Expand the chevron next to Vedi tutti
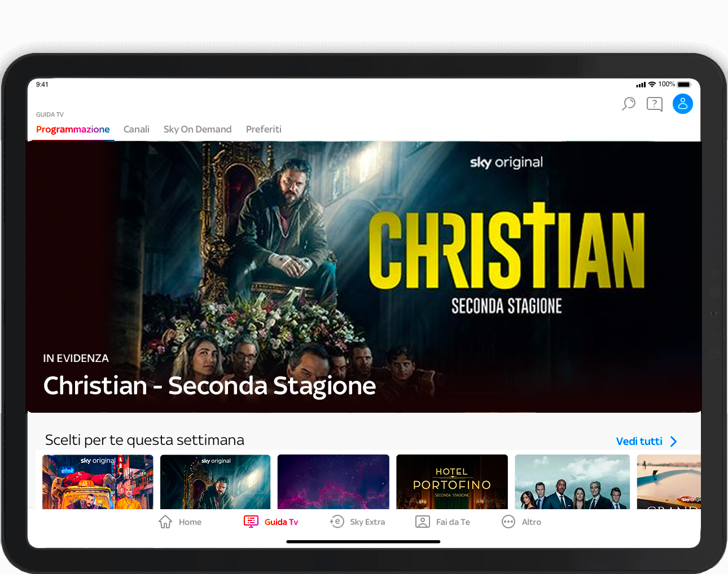This screenshot has width=728, height=574. (673, 441)
